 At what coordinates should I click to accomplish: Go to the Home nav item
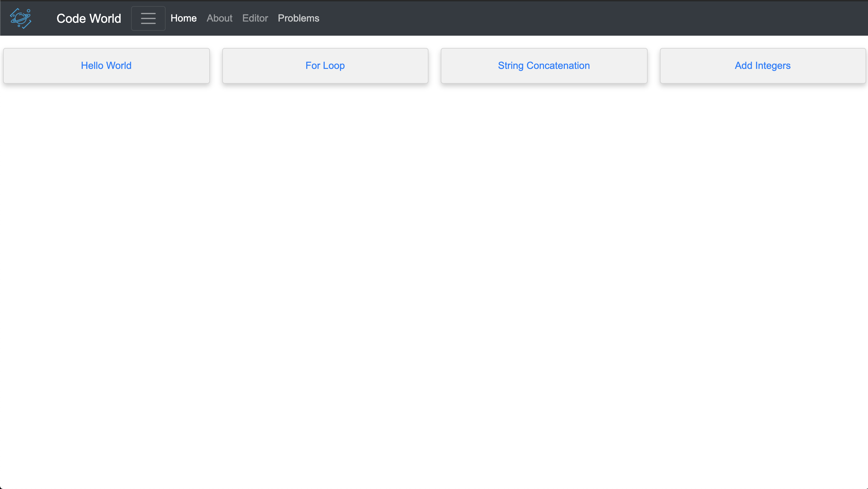point(183,18)
